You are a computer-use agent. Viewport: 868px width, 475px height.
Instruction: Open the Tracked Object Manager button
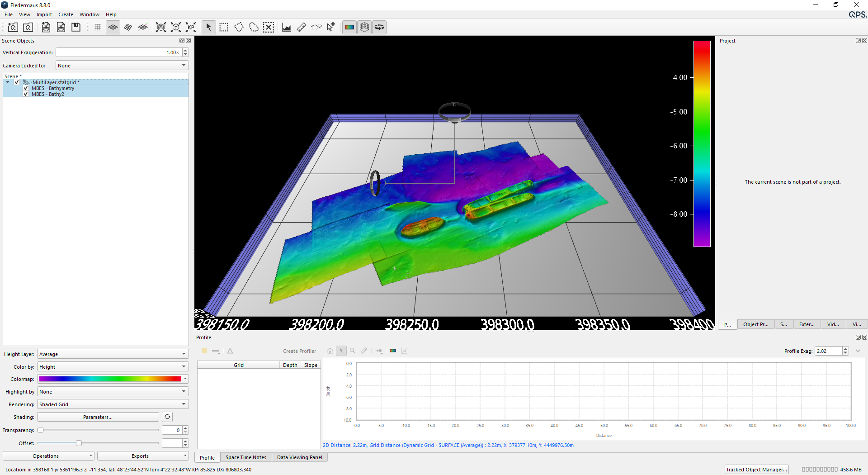point(756,470)
